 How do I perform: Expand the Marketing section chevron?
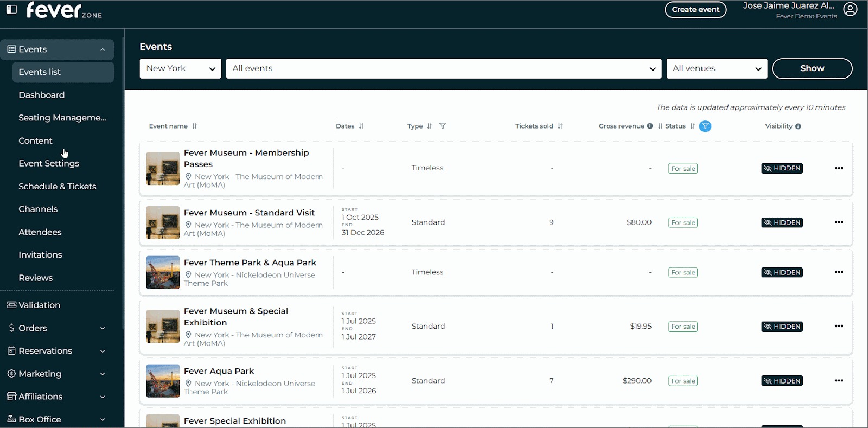click(103, 374)
